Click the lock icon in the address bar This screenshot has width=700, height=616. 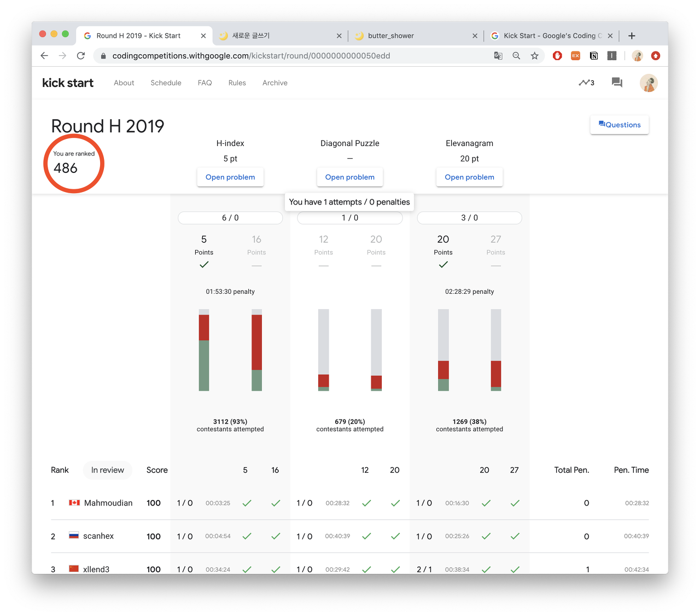tap(103, 56)
